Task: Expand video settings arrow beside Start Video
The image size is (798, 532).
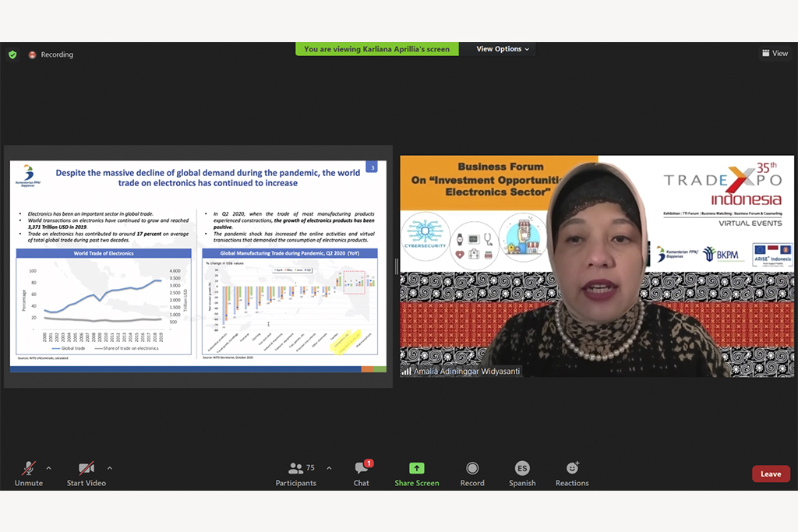Action: click(x=109, y=468)
